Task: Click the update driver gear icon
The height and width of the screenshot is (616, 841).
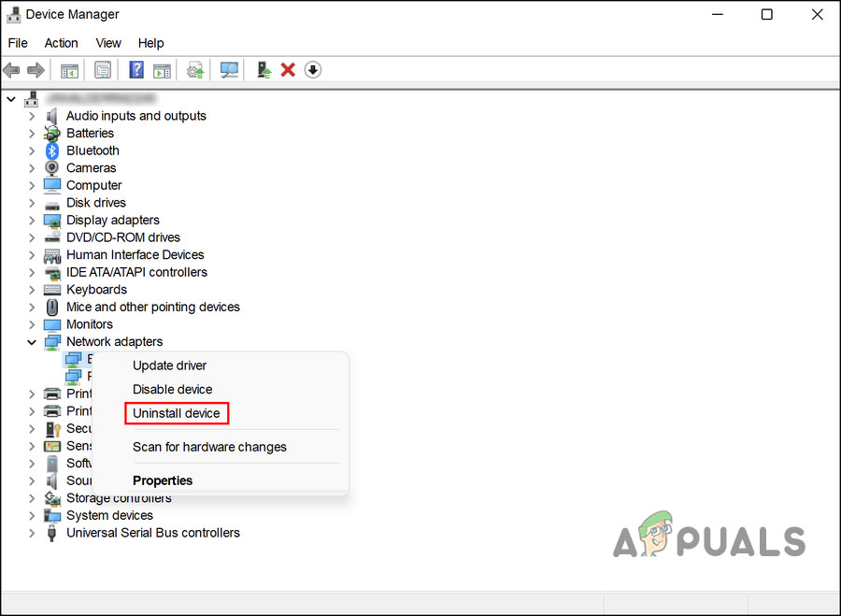Action: 195,70
